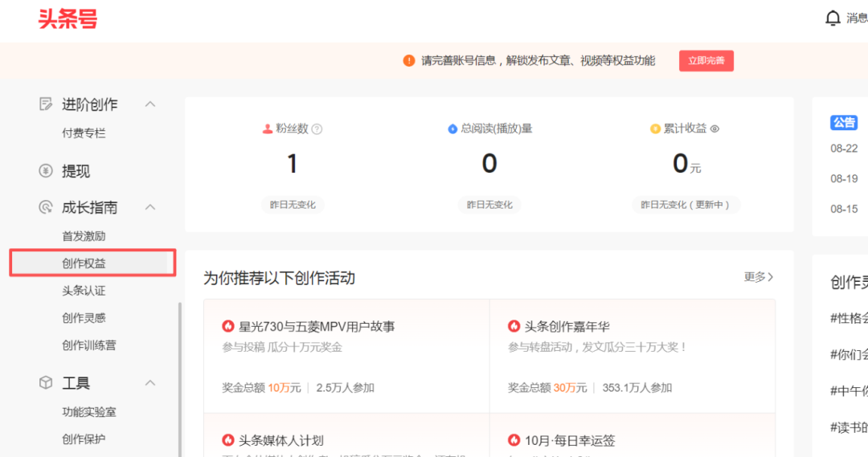Click flame icon of 头条创作嘉年华
868x457 pixels.
coord(514,326)
